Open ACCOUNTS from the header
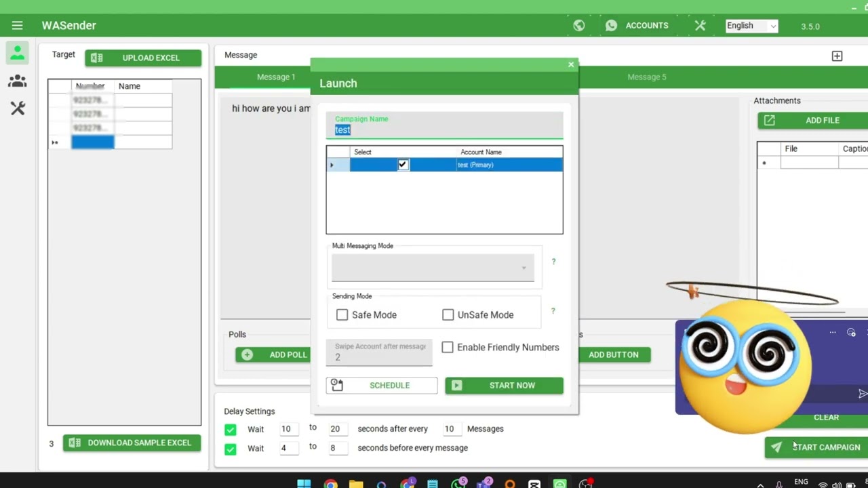The height and width of the screenshot is (488, 868). [637, 26]
